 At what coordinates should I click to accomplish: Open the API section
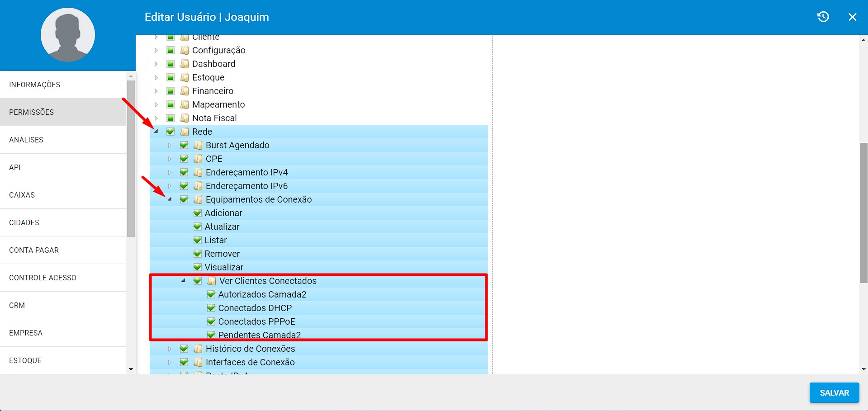(63, 167)
